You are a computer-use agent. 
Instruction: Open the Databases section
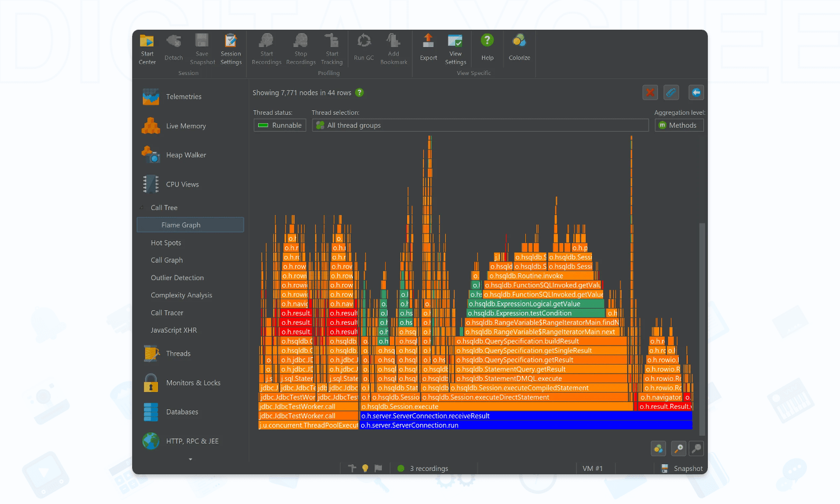[x=190, y=412]
